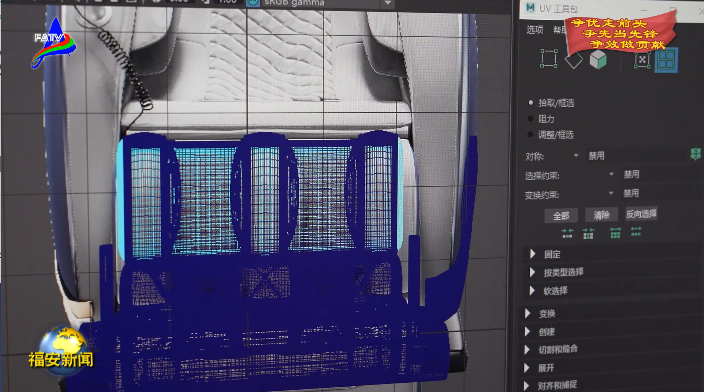Viewport: 704px width, 392px height.
Task: Select the diamond-shaped edge selection icon
Action: [x=573, y=60]
